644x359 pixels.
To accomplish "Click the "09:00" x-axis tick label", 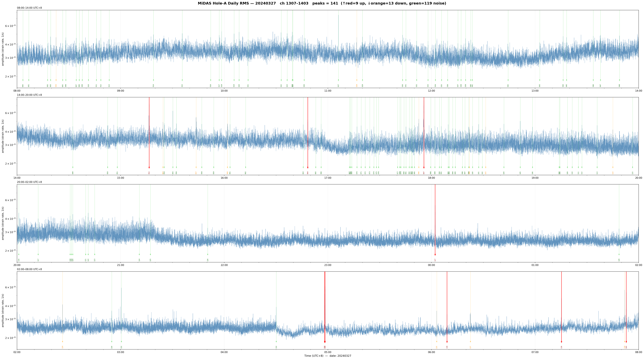I will [x=121, y=91].
